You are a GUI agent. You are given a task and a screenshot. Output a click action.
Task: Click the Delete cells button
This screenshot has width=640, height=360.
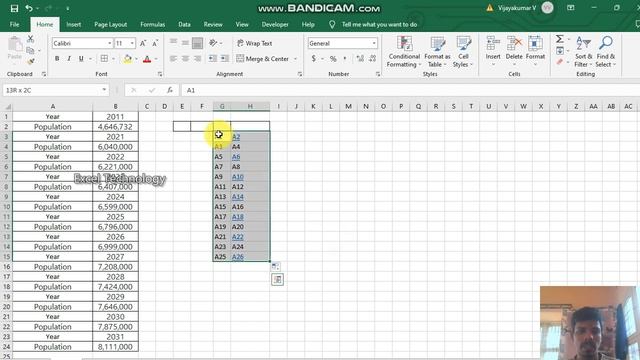514,52
